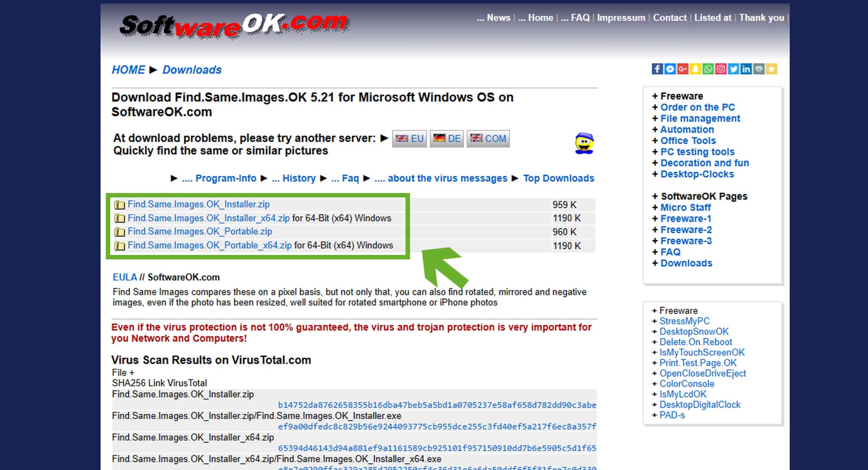The height and width of the screenshot is (470, 868).
Task: Open File management category
Action: tap(700, 118)
